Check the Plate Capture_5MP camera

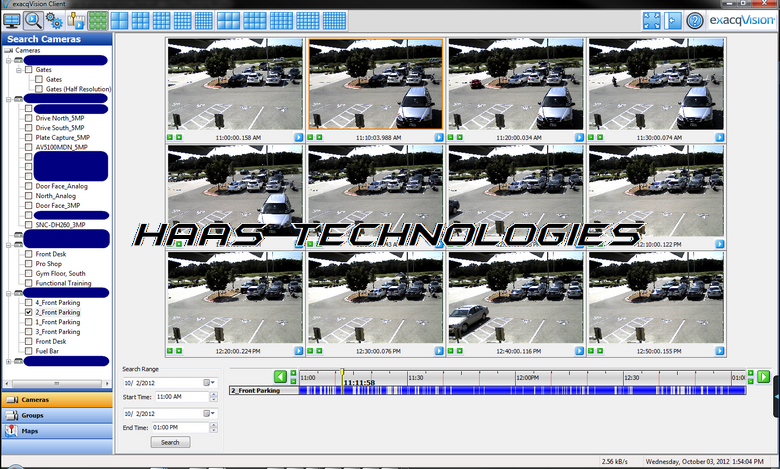[29, 138]
